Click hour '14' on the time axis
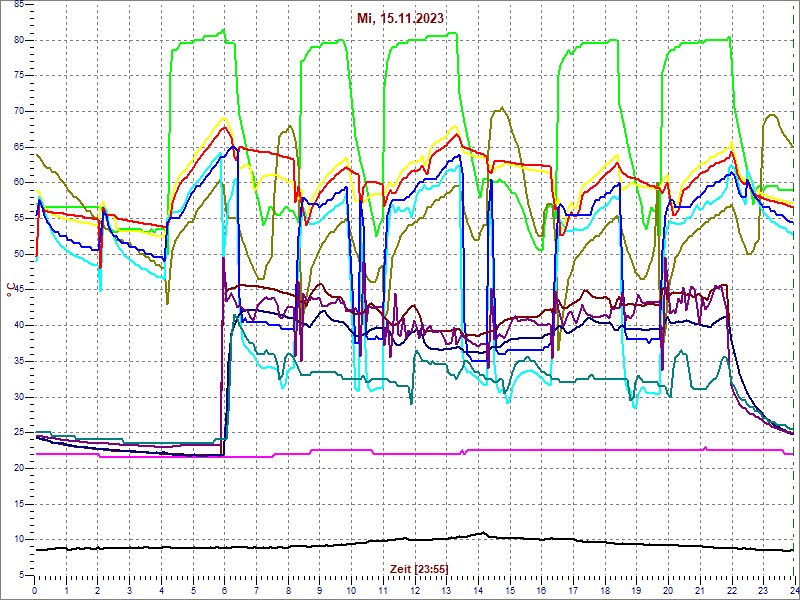Screen dimensions: 800x600 [478, 589]
